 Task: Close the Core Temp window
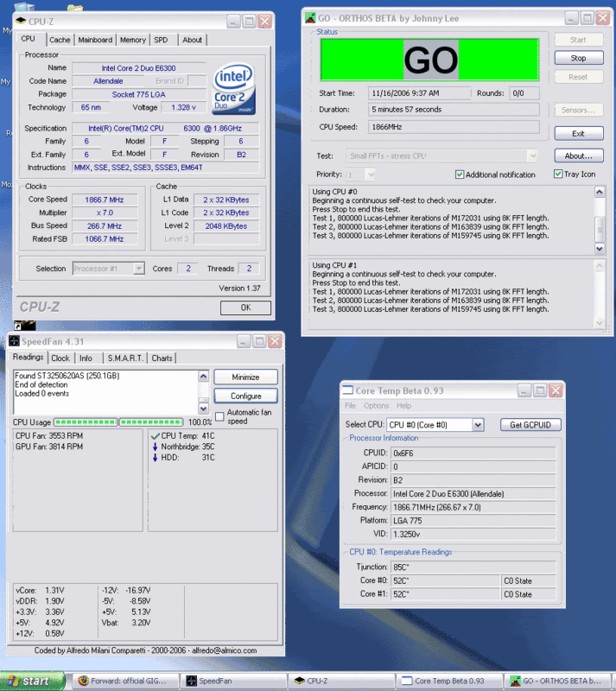click(556, 390)
